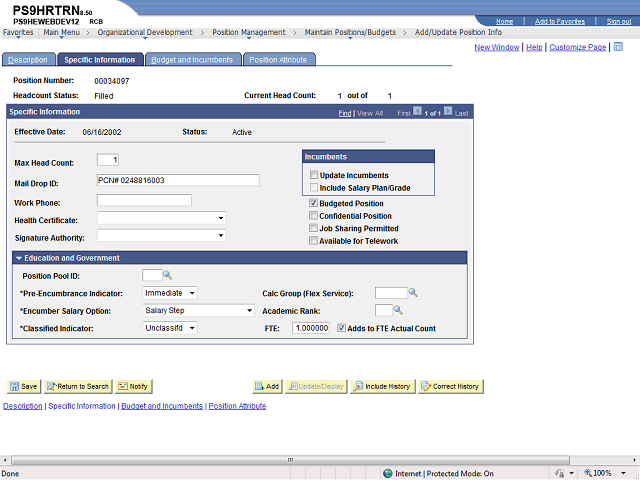This screenshot has width=640, height=480.
Task: Click the security lock icon in status bar
Action: 560,473
